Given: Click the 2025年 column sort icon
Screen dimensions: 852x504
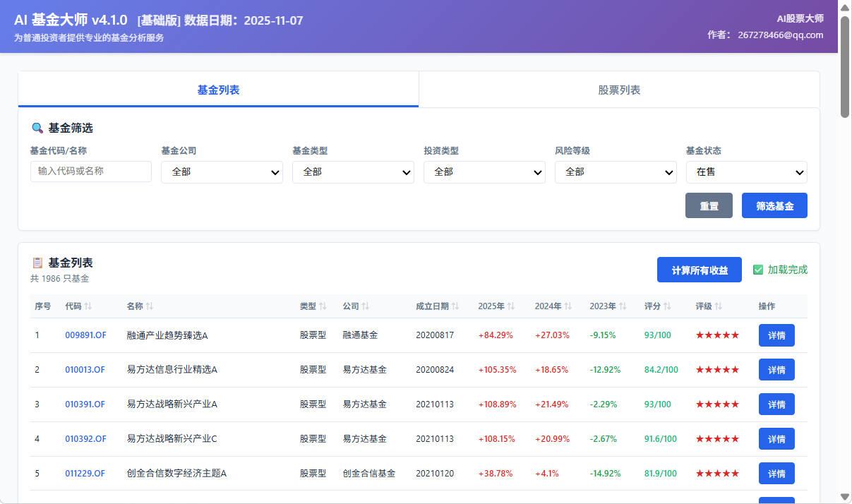Looking at the screenshot, I should (x=510, y=306).
